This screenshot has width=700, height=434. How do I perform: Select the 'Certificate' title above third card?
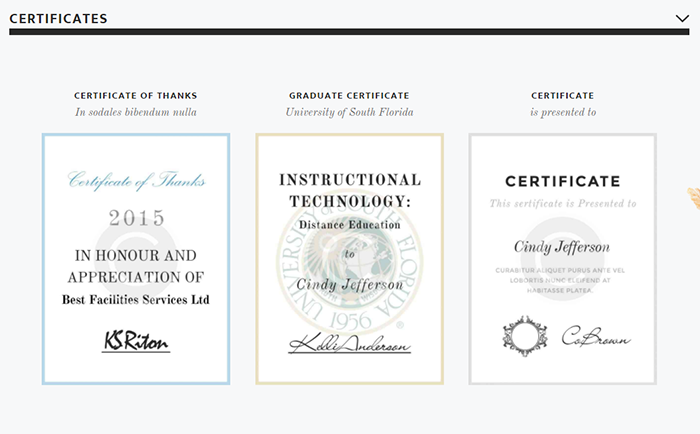pyautogui.click(x=562, y=96)
